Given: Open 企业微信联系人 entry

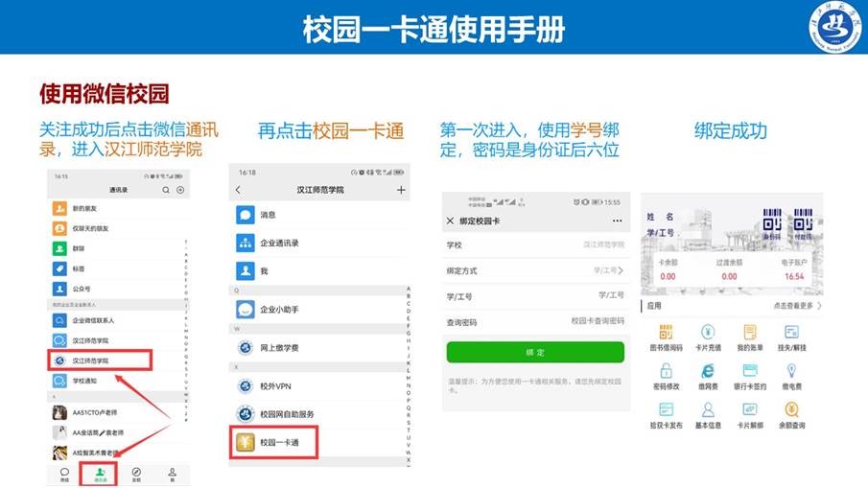Looking at the screenshot, I should tap(117, 320).
